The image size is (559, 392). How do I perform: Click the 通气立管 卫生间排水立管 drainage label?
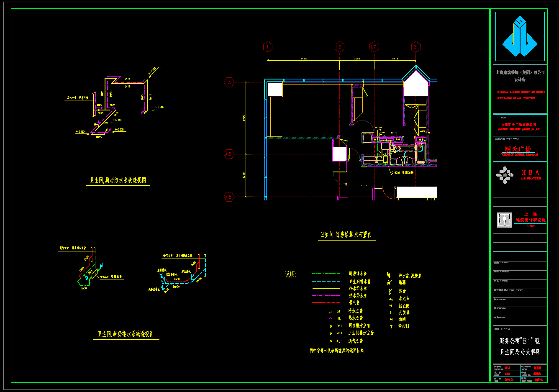point(177,255)
